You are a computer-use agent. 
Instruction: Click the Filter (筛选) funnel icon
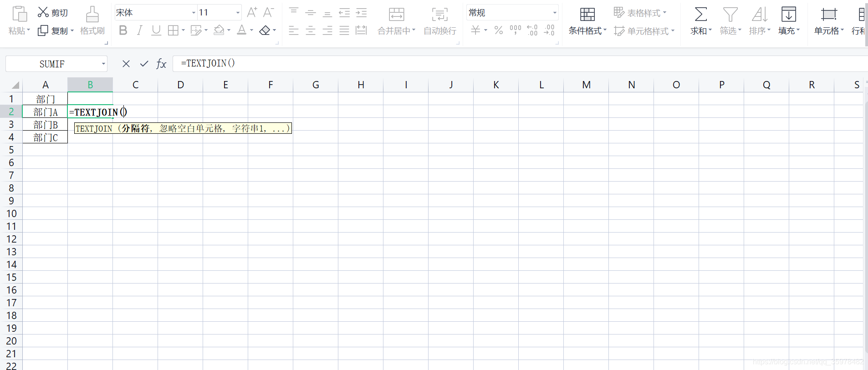pos(730,14)
